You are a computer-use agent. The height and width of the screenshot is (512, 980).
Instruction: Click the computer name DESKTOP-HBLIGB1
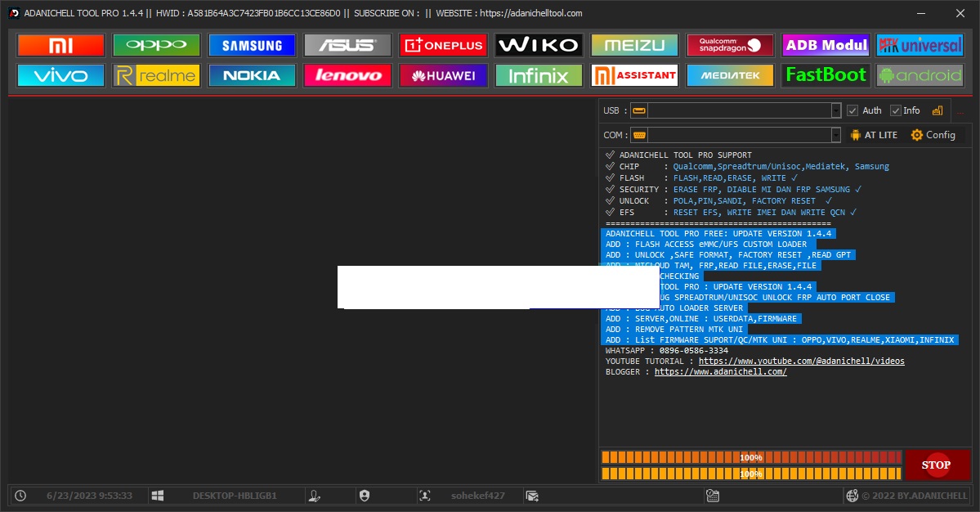point(235,496)
